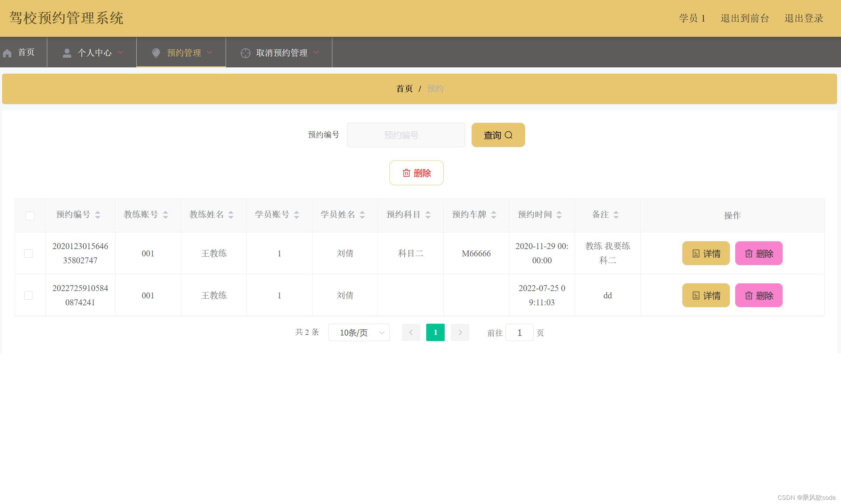The image size is (841, 504).
Task: Click the magnifier icon inside 查询 button
Action: [509, 135]
